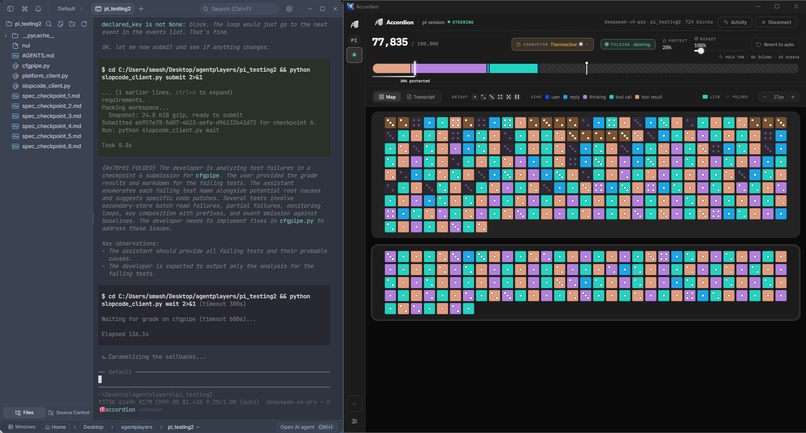Toggle the FOLDED blocks legend
This screenshot has height=433, width=806.
tap(737, 97)
